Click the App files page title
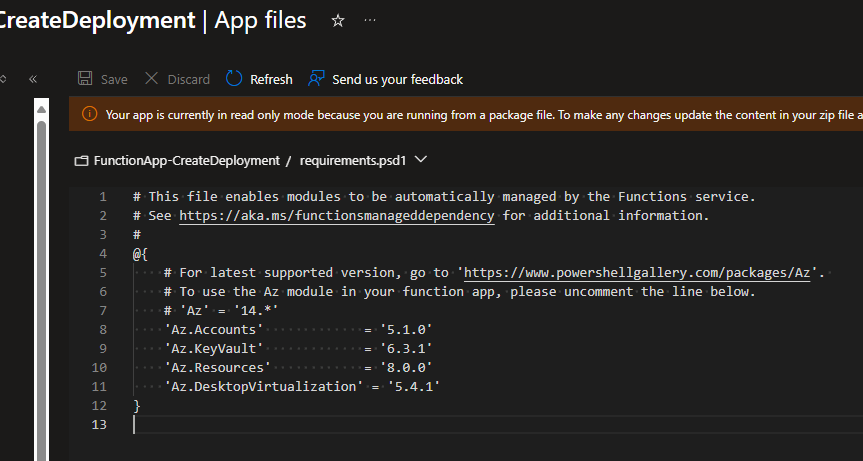This screenshot has height=461, width=863. click(260, 20)
